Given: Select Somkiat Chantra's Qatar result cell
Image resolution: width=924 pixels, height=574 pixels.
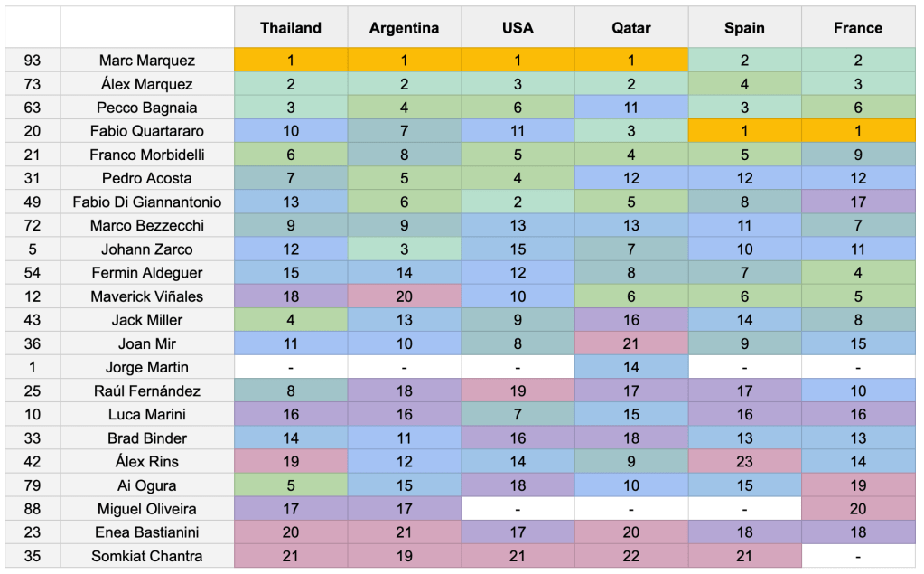Looking at the screenshot, I should click(x=630, y=556).
